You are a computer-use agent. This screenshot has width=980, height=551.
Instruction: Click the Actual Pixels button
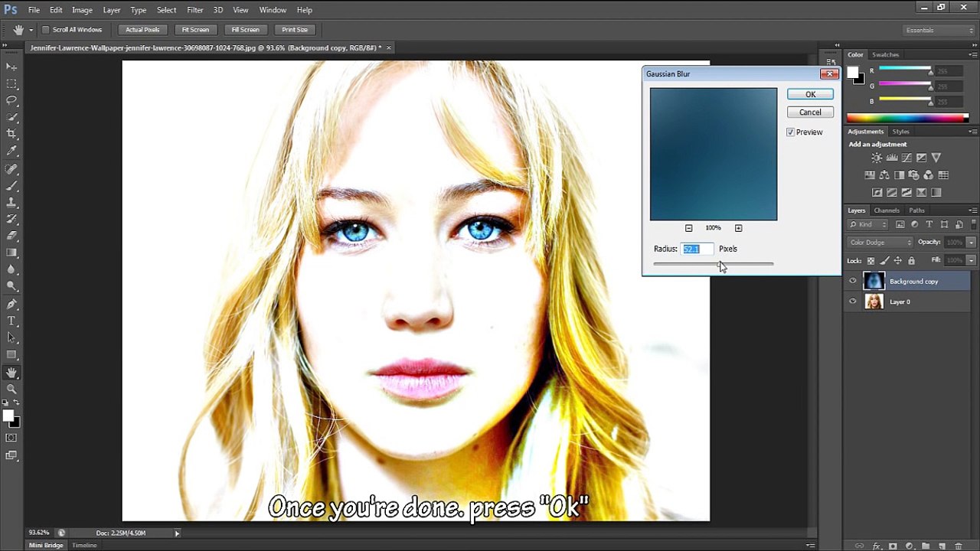(x=142, y=30)
